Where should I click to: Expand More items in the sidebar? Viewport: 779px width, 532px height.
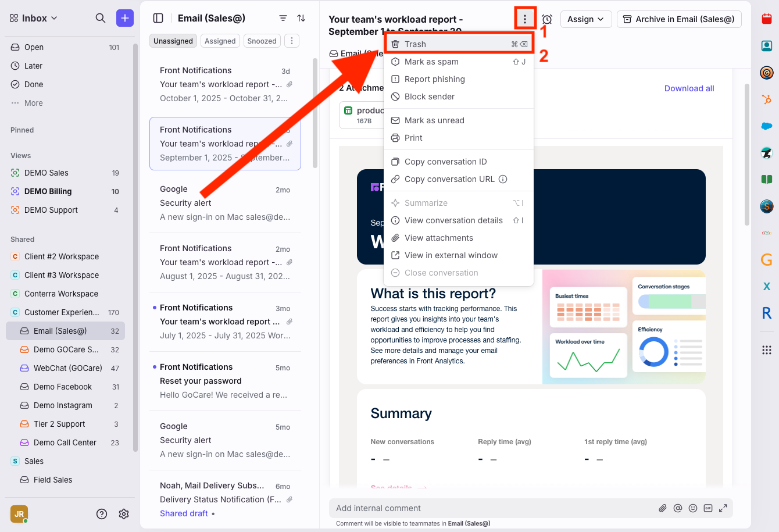(33, 103)
